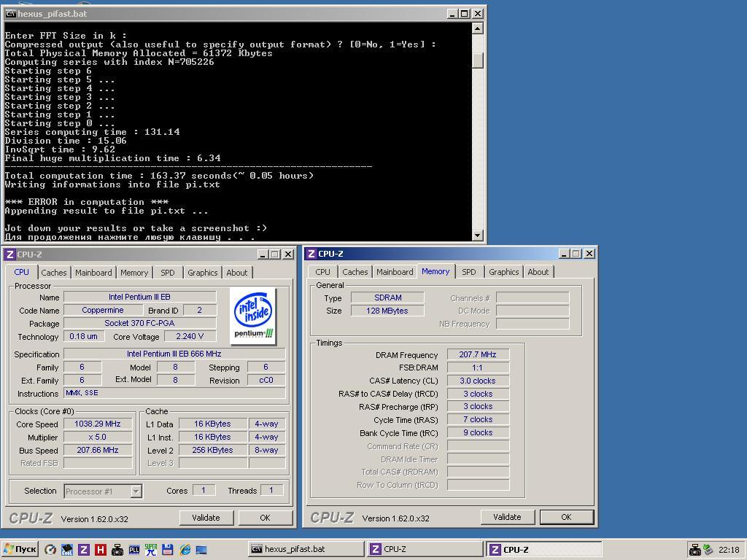Click the '207.7 MHz' DRAM frequency value
Viewport: 747px width, 560px height.
pos(478,355)
